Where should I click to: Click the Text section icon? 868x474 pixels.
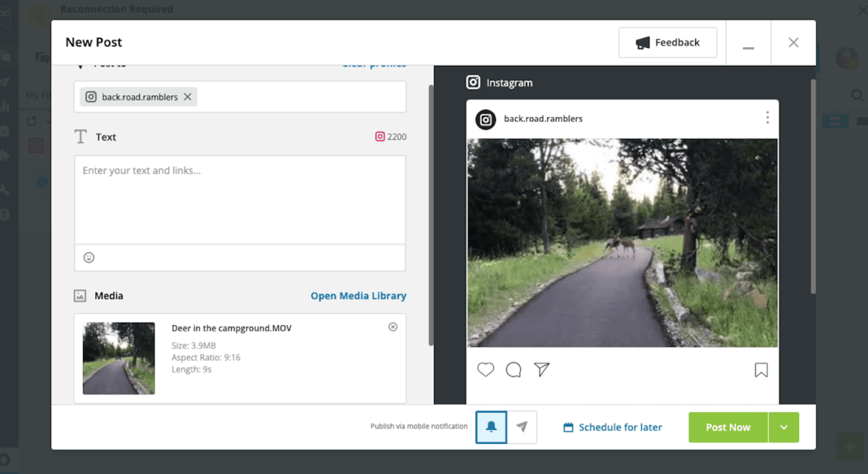click(x=80, y=136)
